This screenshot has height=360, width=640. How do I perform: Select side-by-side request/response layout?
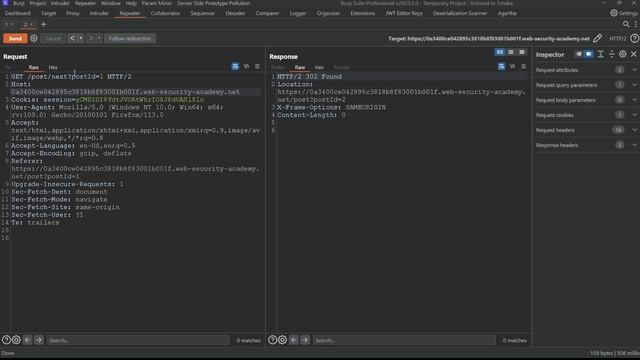tap(500, 52)
